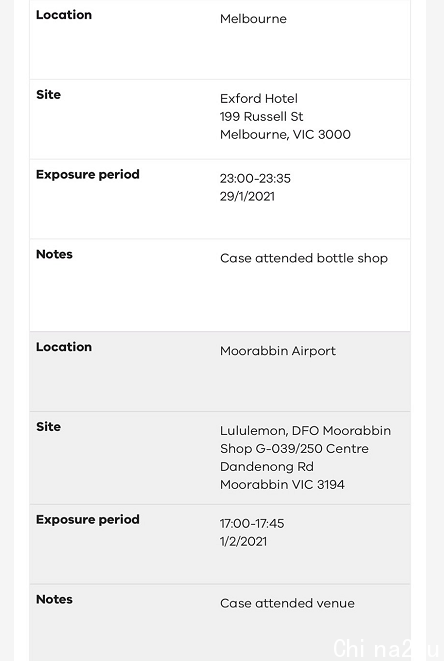The image size is (444, 661).
Task: Click the 1/2/2021 exposure date
Action: pyautogui.click(x=243, y=542)
